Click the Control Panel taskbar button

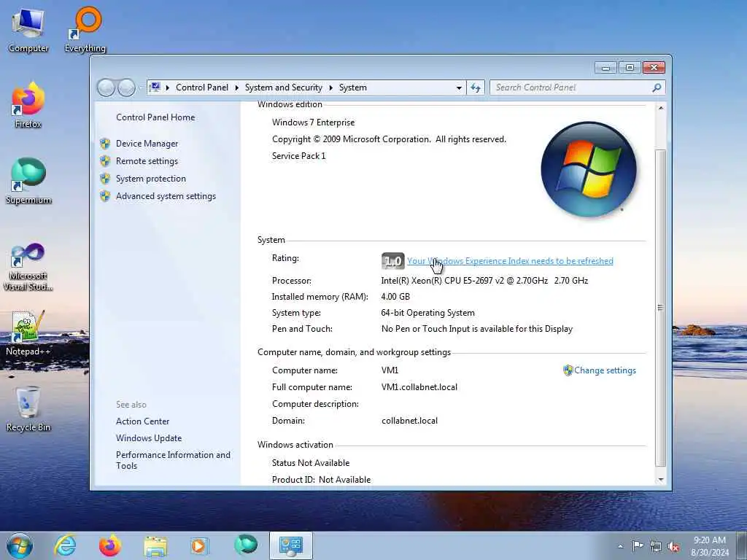(x=291, y=545)
